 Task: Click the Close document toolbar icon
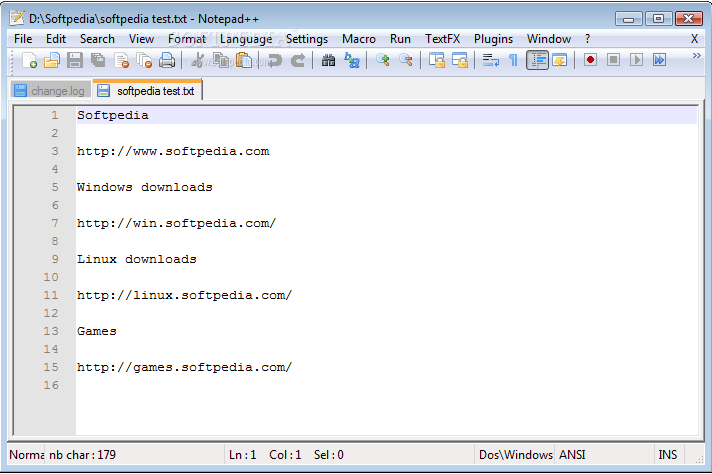[x=121, y=60]
